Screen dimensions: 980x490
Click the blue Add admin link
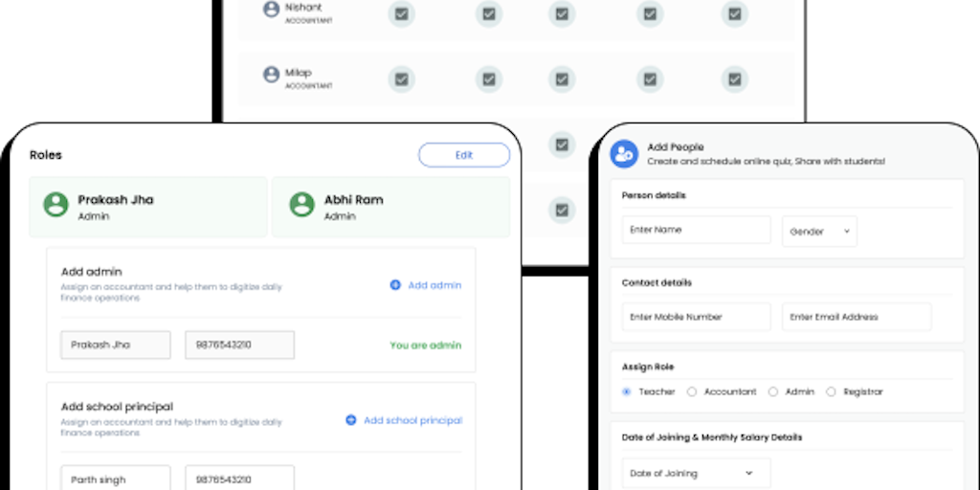[426, 285]
